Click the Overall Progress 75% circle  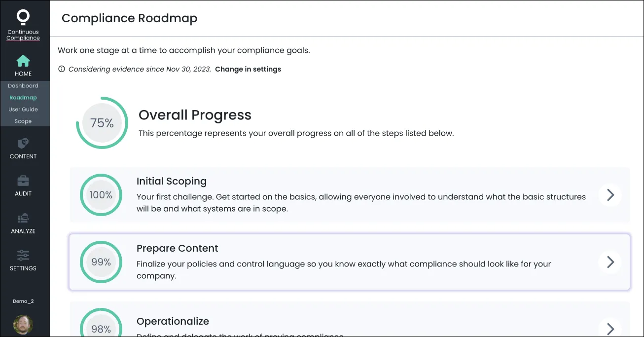[102, 123]
